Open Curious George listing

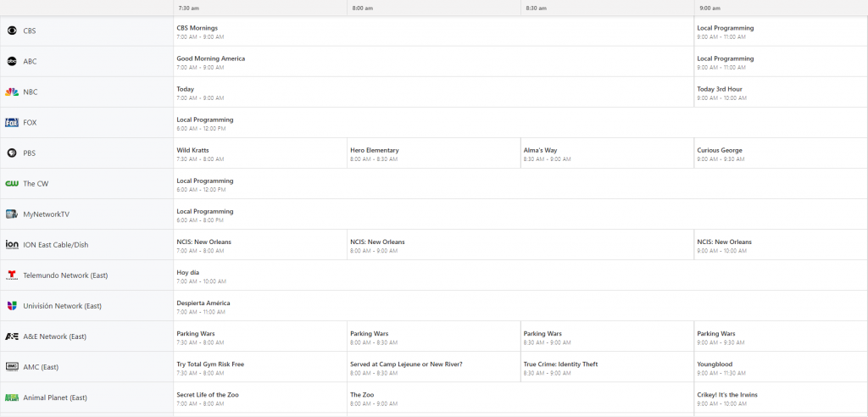tap(781, 153)
